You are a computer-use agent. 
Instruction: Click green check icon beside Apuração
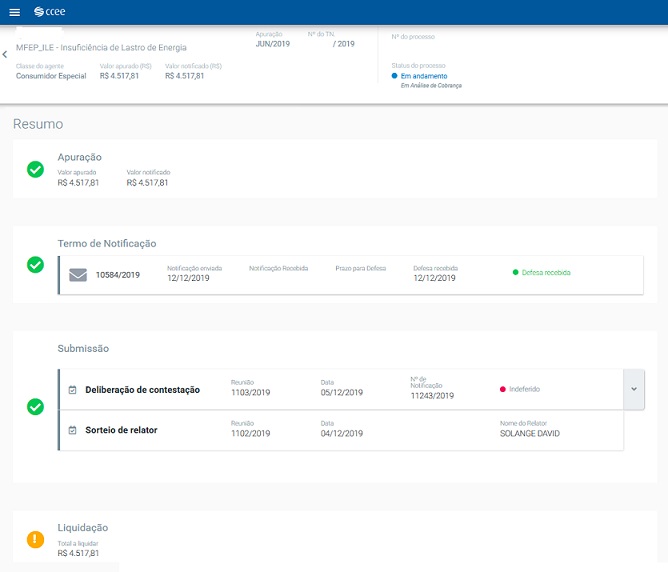(35, 169)
